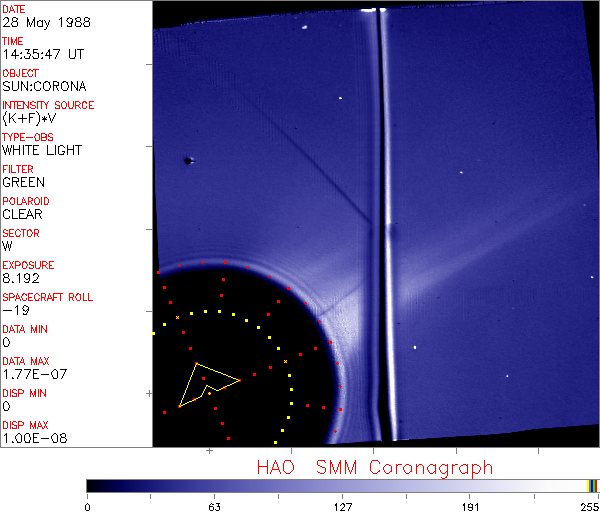The width and height of the screenshot is (600, 512).
Task: Click the "127" color scale tick label
Action: pos(342,507)
